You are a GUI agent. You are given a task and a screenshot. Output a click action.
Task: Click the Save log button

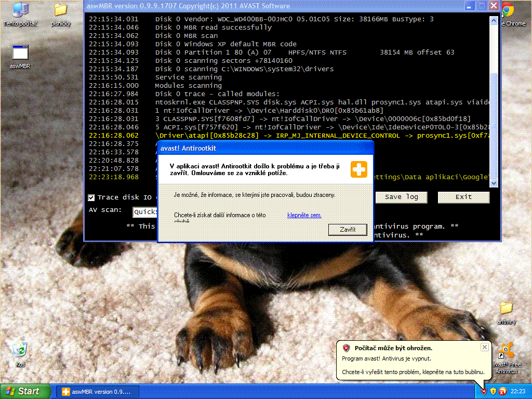click(x=402, y=197)
